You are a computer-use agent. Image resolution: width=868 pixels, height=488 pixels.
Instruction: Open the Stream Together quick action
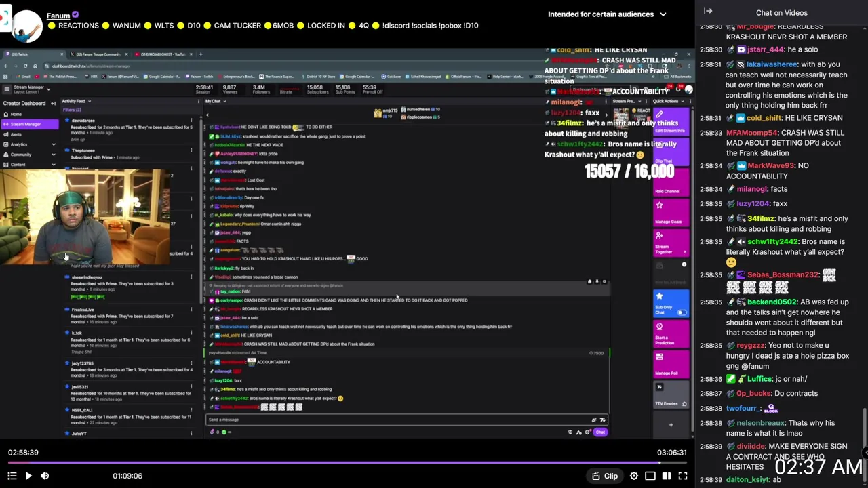coord(671,243)
